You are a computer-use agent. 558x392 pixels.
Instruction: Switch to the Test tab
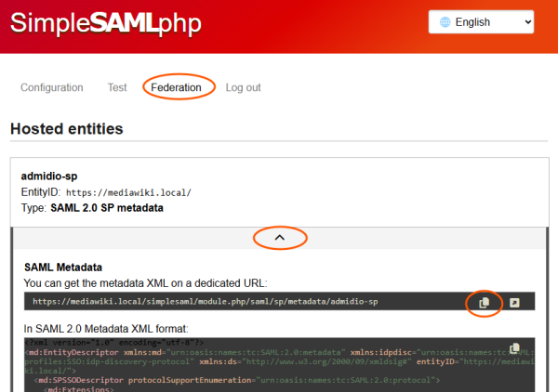coord(117,87)
